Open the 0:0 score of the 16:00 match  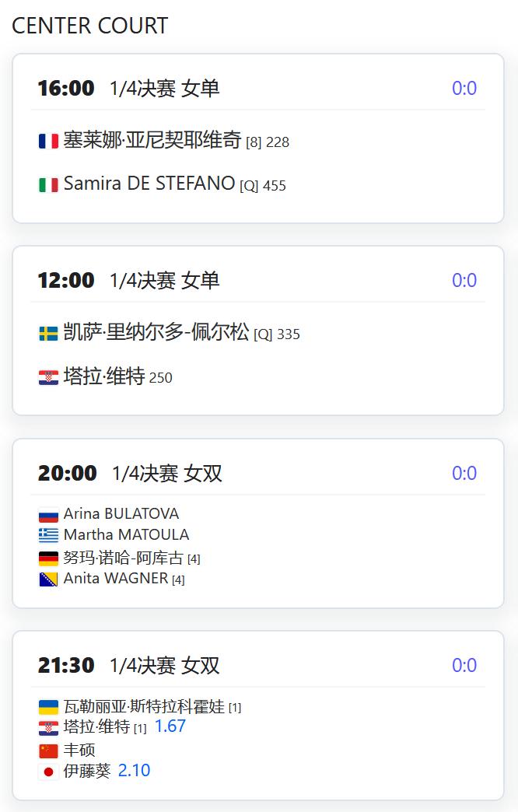click(464, 88)
